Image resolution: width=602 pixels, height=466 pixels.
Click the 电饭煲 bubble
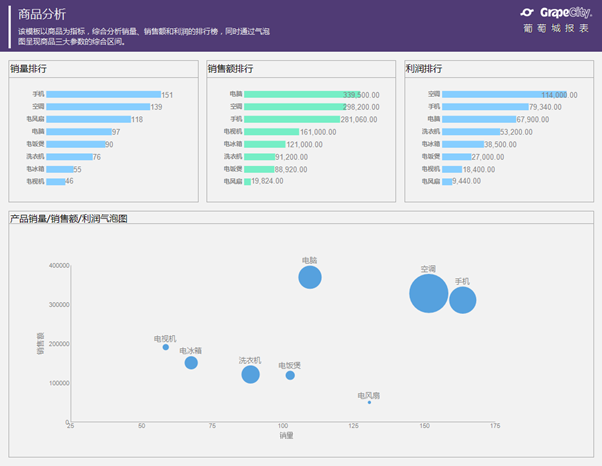(x=290, y=375)
